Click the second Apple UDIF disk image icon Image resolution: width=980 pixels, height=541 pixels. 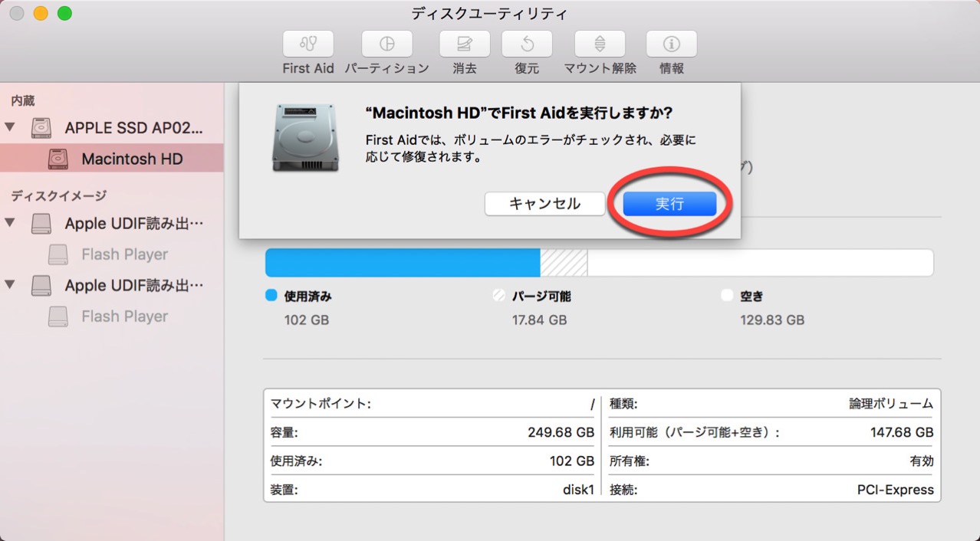[x=42, y=286]
